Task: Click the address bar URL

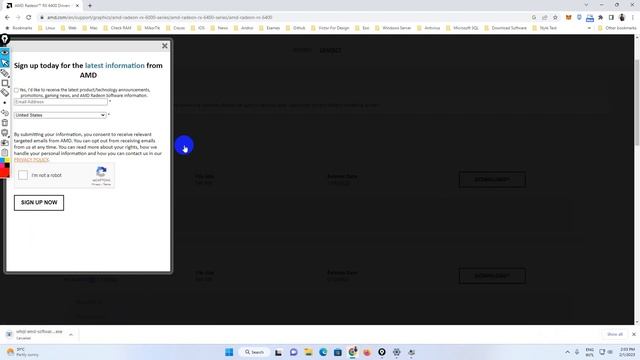Action: click(x=159, y=18)
